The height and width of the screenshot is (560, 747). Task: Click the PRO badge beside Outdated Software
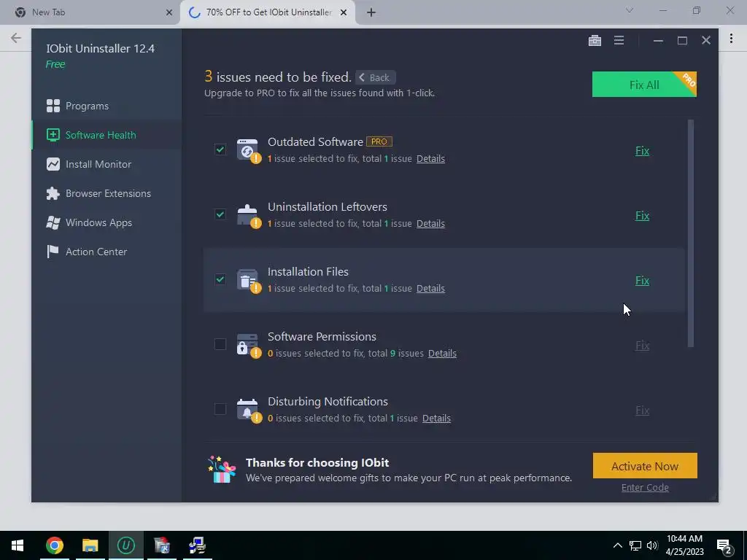tap(379, 141)
